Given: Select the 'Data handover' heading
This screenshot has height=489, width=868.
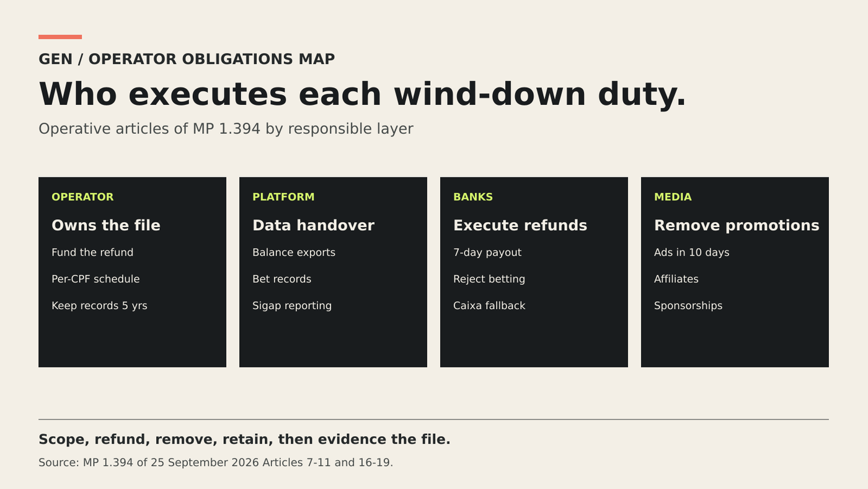Looking at the screenshot, I should pos(313,225).
